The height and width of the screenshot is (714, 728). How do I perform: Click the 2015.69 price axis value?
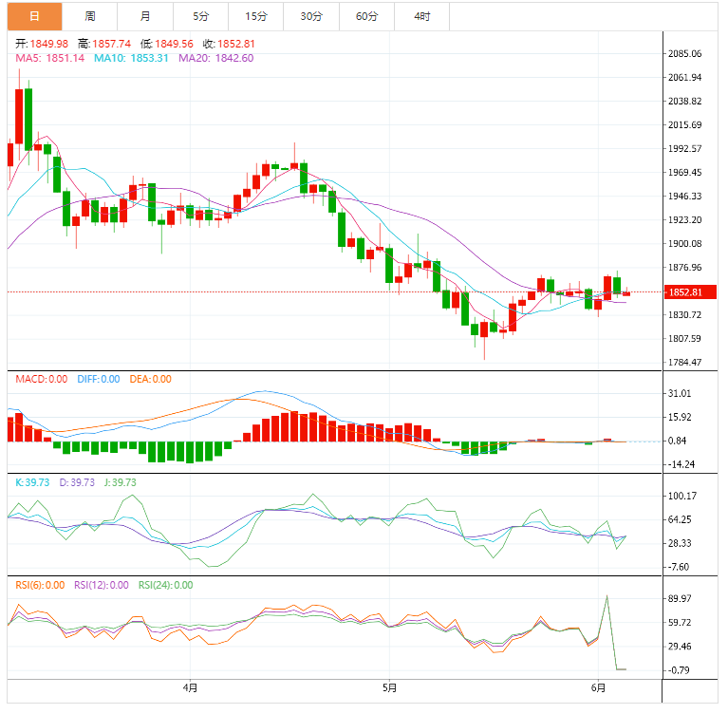tap(685, 125)
